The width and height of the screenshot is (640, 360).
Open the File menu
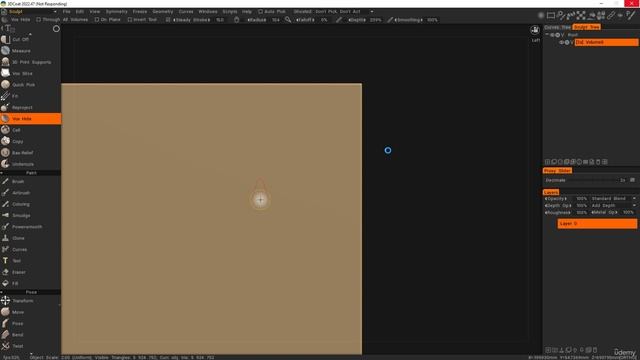(x=67, y=11)
